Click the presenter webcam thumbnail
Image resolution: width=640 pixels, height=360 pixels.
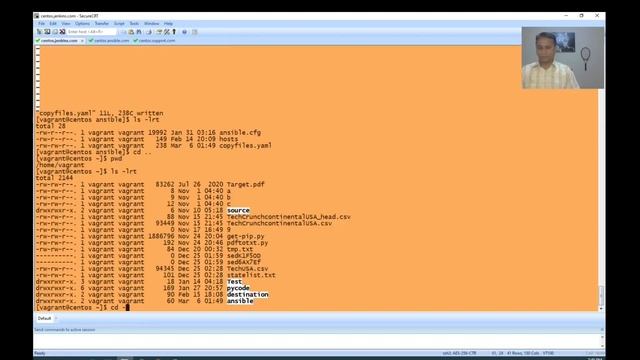(563, 58)
